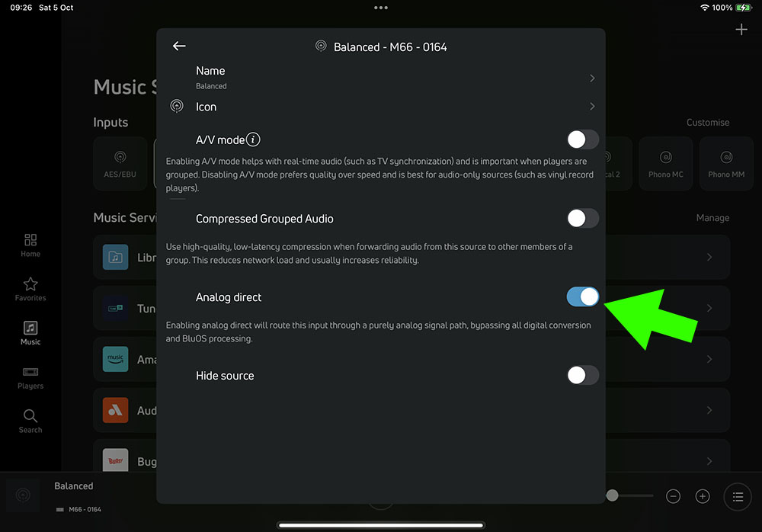Open Players section in sidebar
Image resolution: width=762 pixels, height=532 pixels.
(x=30, y=378)
